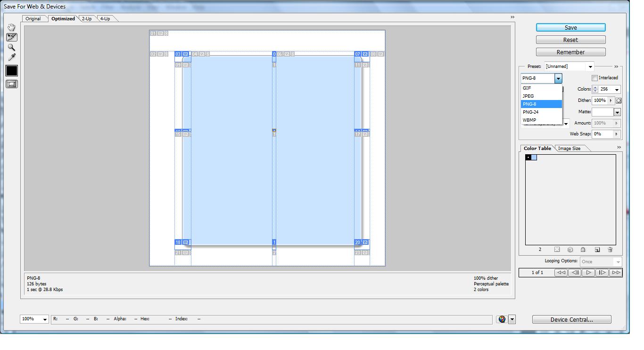Open the Preset dropdown
The height and width of the screenshot is (350, 644).
coord(590,66)
